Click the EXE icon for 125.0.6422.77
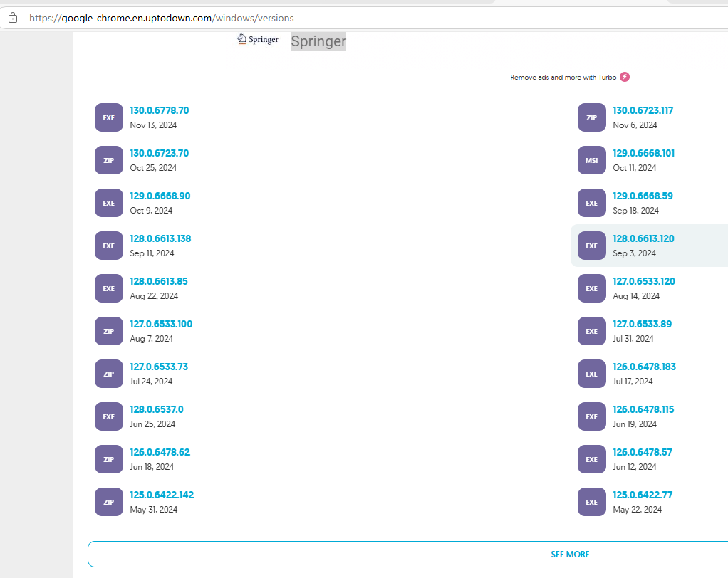The image size is (728, 578). (x=591, y=501)
